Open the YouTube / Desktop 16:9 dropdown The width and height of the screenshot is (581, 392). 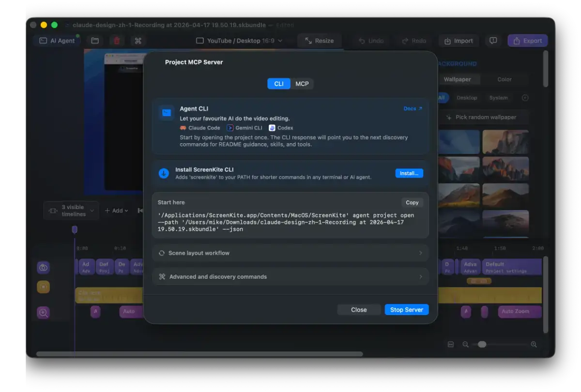[239, 41]
